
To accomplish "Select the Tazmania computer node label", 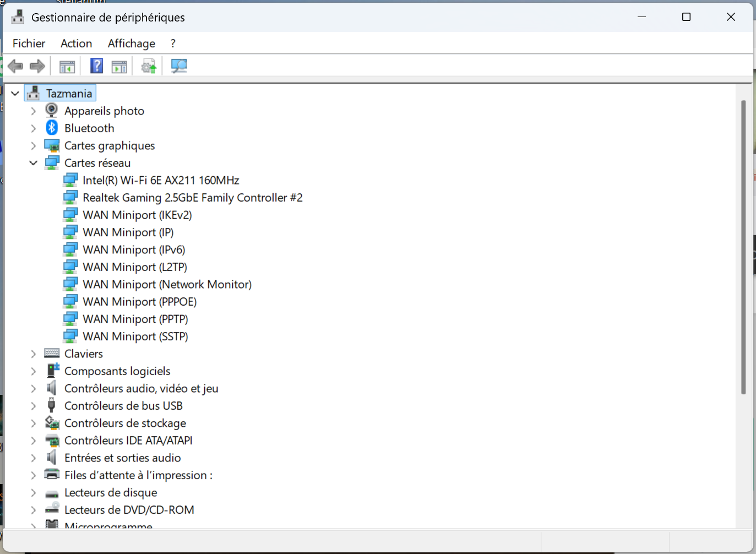I will (x=69, y=93).
